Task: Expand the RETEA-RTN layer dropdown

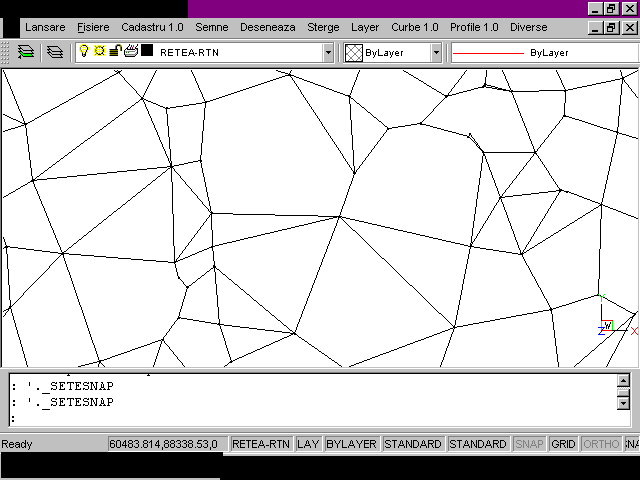Action: coord(328,53)
